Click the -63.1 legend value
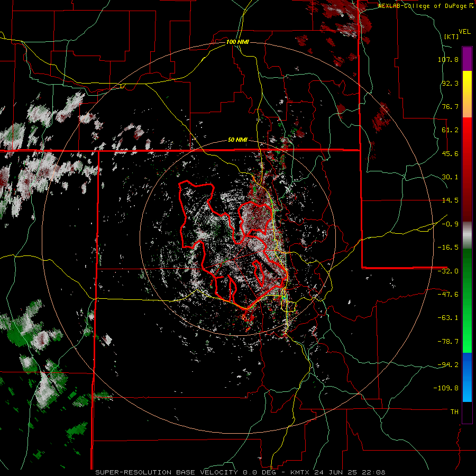Viewport: 476px width, 476px height. pyautogui.click(x=448, y=318)
